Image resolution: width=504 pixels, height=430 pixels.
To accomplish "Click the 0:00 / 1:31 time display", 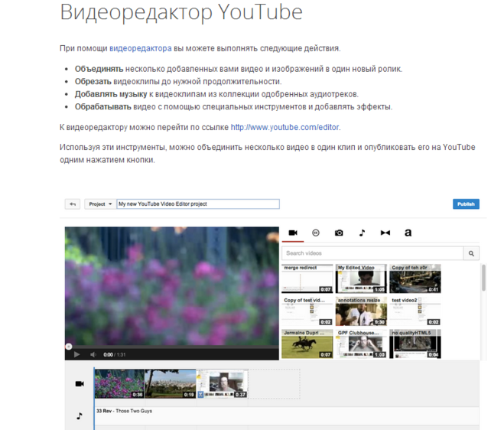I will [x=115, y=355].
